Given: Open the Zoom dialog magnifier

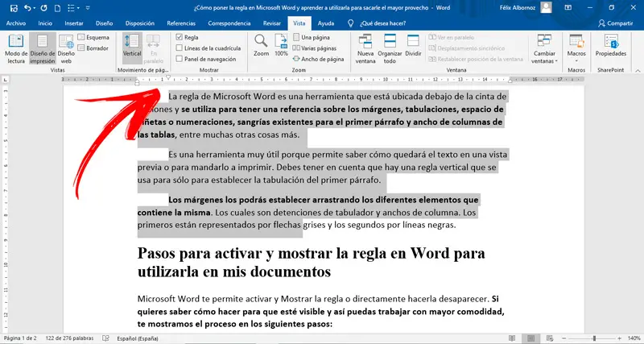Looking at the screenshot, I should [x=261, y=45].
